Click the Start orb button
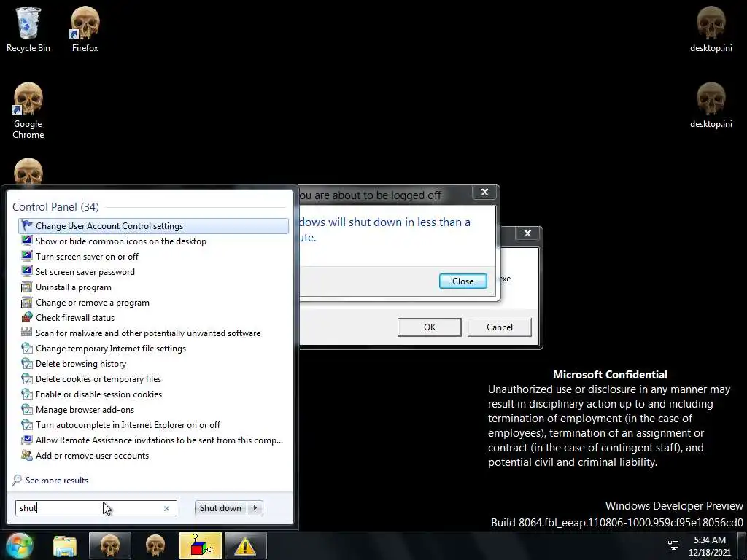 pyautogui.click(x=20, y=545)
